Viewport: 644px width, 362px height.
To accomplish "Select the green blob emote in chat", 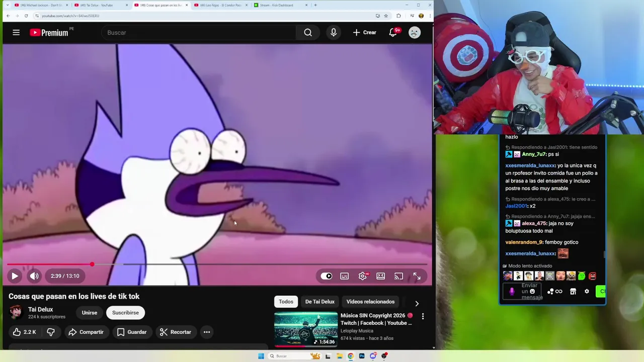I will [582, 276].
